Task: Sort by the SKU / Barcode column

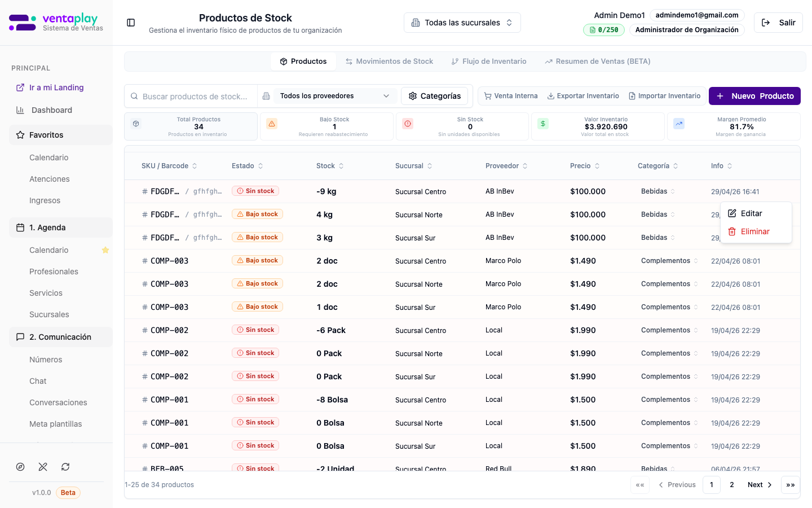Action: (169, 166)
